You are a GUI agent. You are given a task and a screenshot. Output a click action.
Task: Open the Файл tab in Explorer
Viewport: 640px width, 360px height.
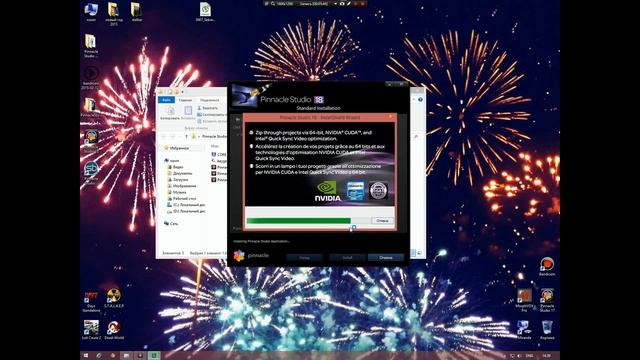pos(166,100)
